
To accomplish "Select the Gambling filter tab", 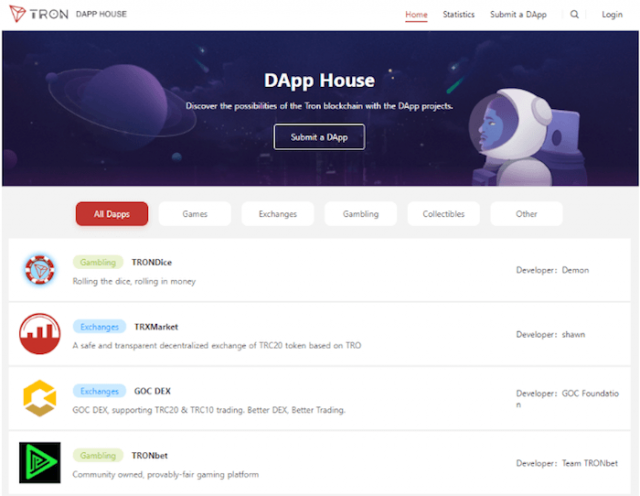I will point(360,214).
